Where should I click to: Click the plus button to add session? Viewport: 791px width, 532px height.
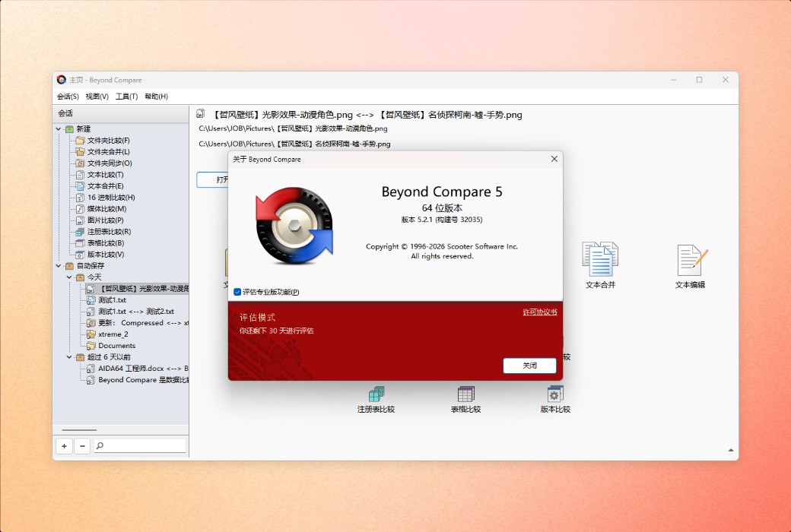(64, 446)
